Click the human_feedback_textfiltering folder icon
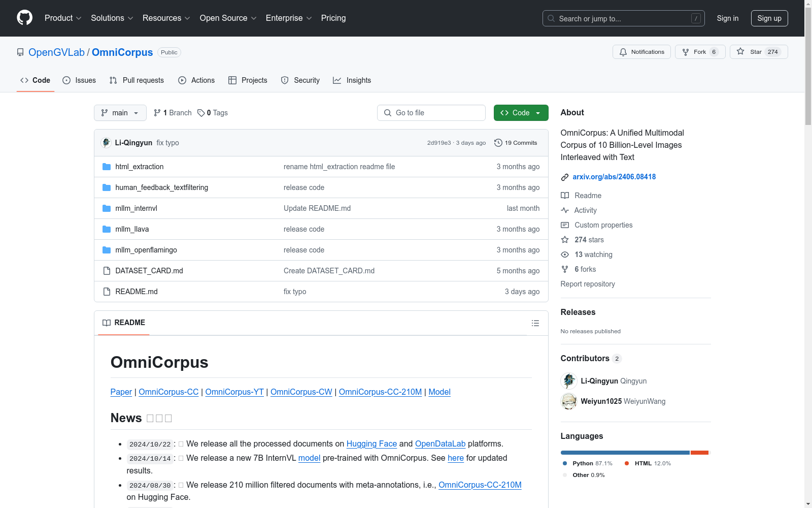Screen dimensions: 812x508 pyautogui.click(x=107, y=187)
